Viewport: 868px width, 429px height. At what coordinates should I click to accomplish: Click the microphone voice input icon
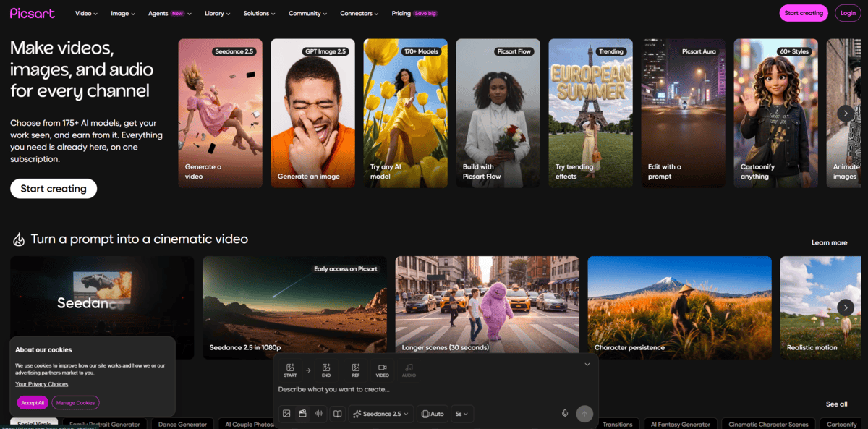click(565, 414)
